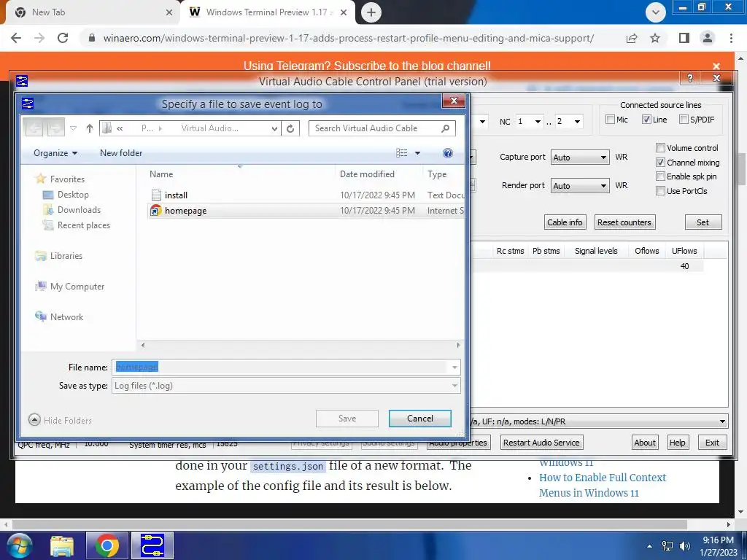Open the dialog Help question-mark icon
The width and height of the screenshot is (747, 560).
[447, 153]
